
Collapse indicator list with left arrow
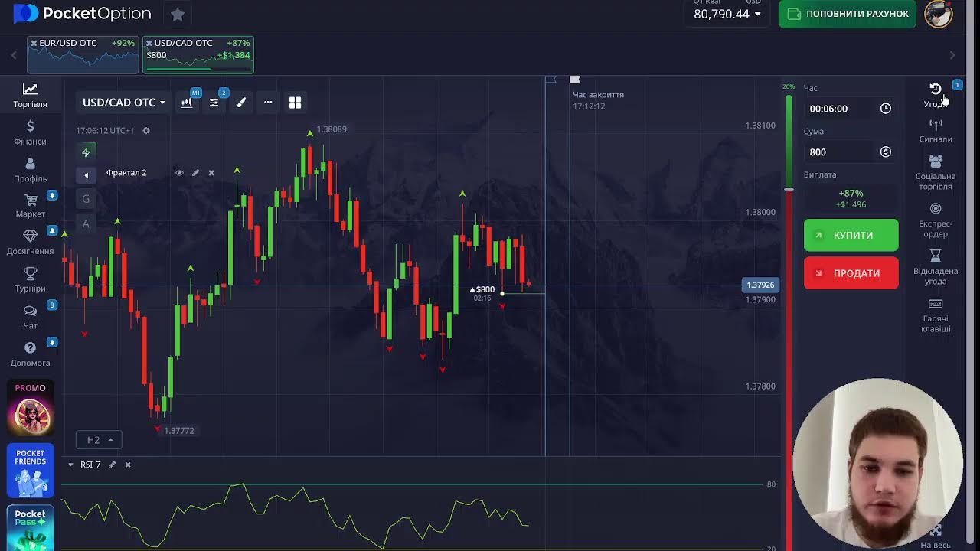tap(86, 175)
